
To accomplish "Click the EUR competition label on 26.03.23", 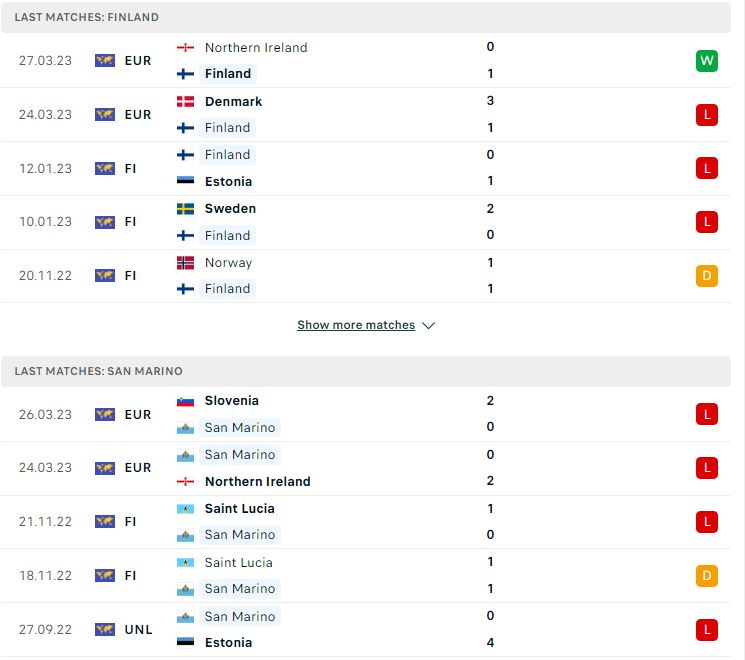I will point(138,415).
